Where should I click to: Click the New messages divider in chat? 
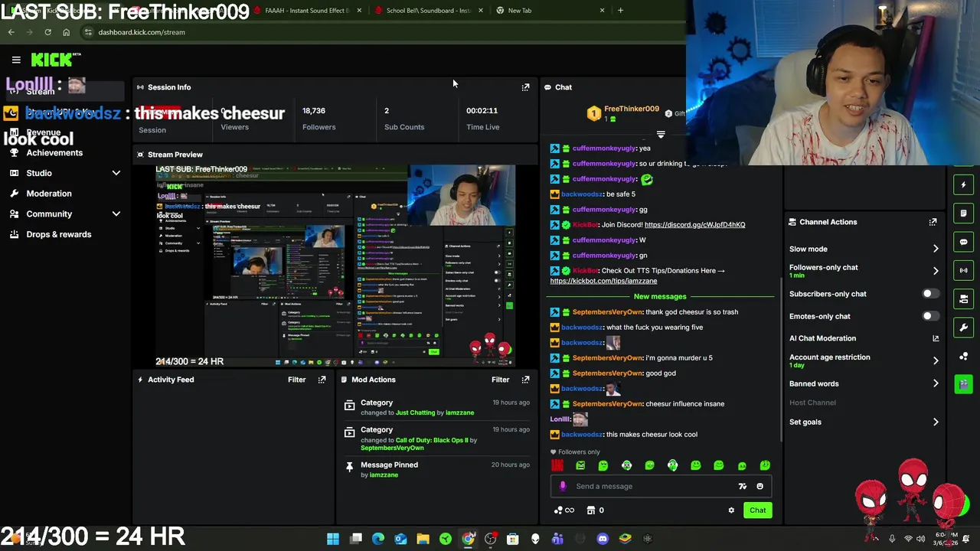tap(660, 297)
